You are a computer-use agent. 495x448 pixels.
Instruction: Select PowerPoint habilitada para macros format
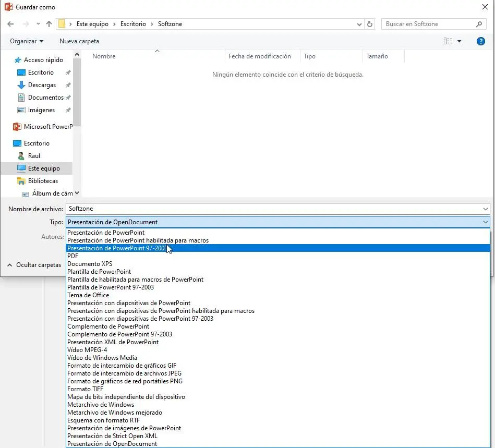pyautogui.click(x=278, y=240)
